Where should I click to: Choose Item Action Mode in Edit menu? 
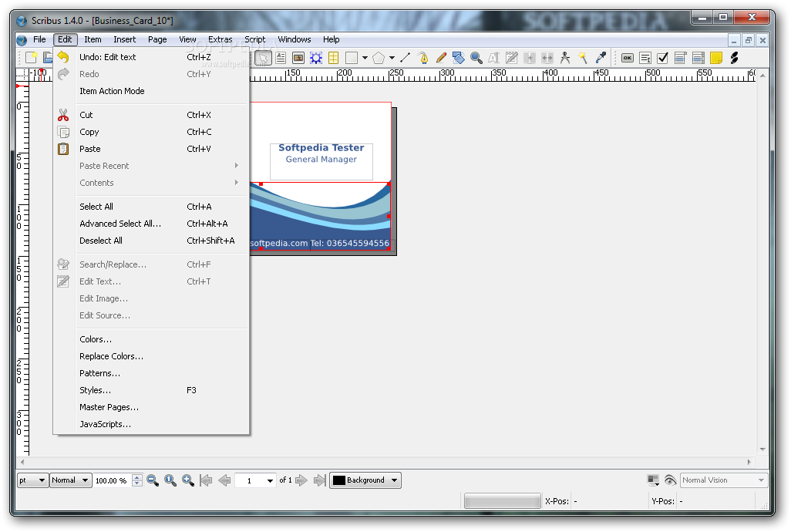pos(151,91)
